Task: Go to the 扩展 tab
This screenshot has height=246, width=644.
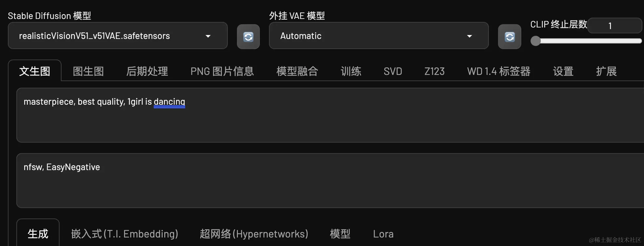Action: [x=606, y=71]
